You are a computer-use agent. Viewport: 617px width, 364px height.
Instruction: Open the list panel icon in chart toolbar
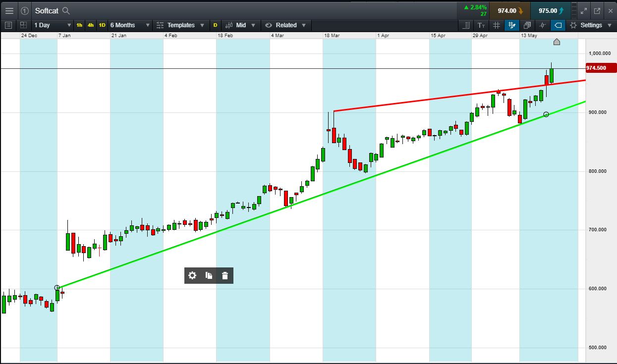(x=8, y=25)
